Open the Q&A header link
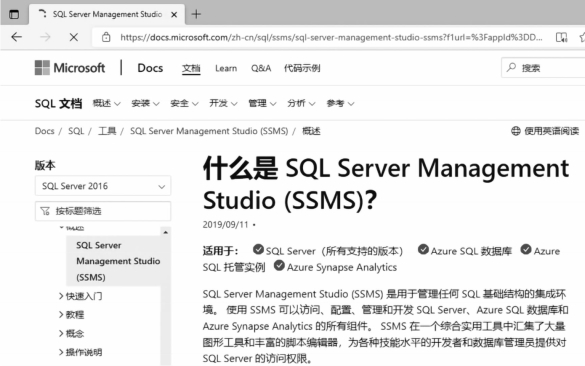This screenshot has width=585, height=366. tap(261, 68)
